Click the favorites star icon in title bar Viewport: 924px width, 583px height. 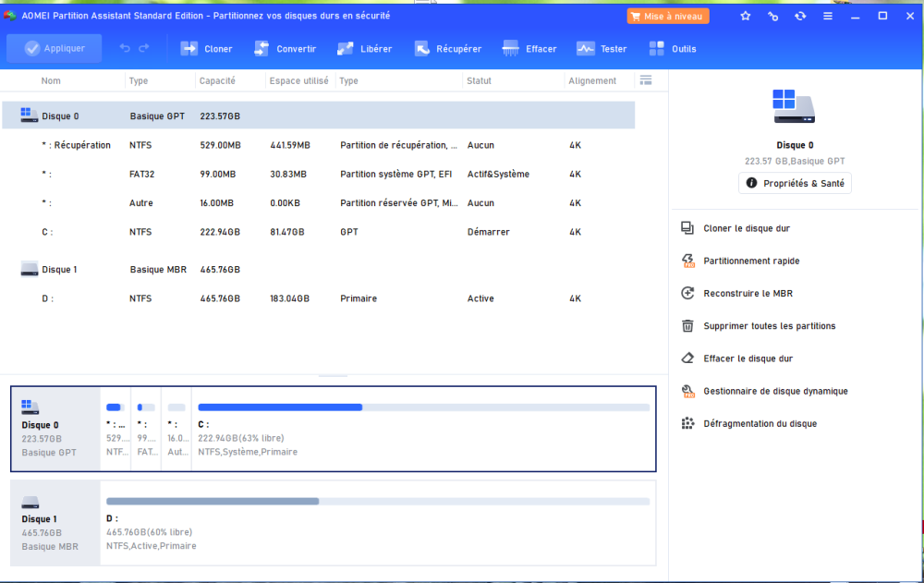pos(746,16)
